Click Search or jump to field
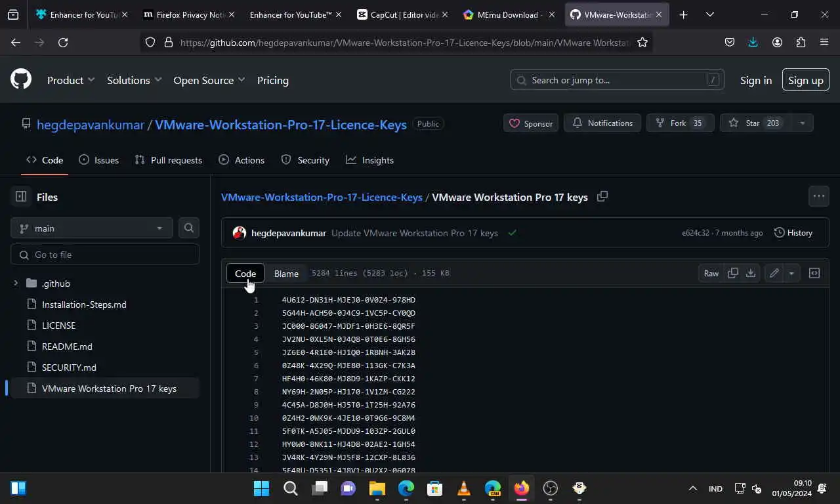 tap(618, 80)
